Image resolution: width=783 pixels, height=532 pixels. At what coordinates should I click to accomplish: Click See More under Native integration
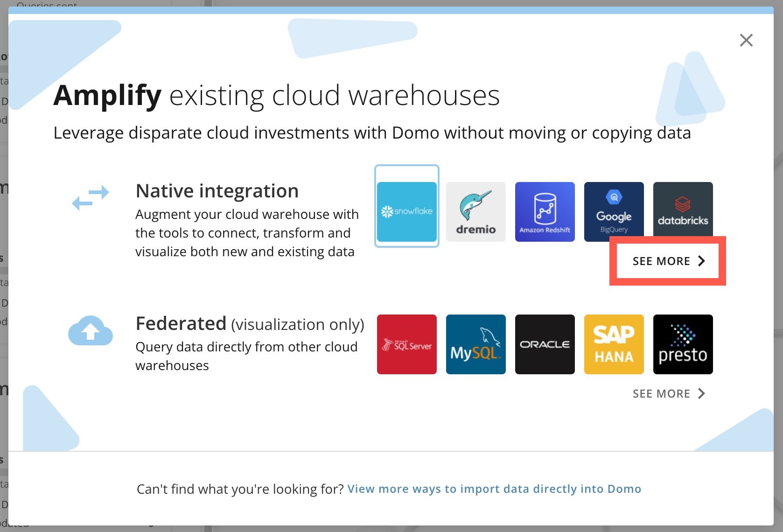point(668,261)
